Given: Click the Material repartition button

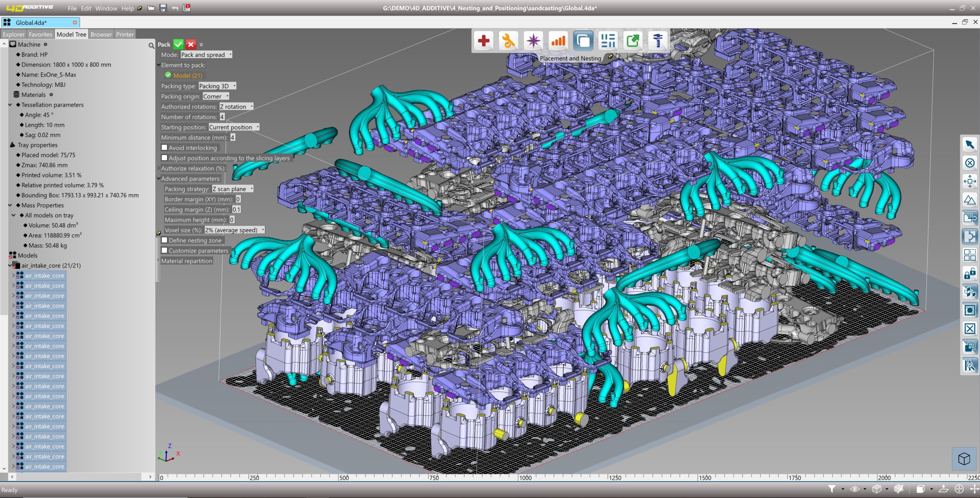Looking at the screenshot, I should point(186,261).
